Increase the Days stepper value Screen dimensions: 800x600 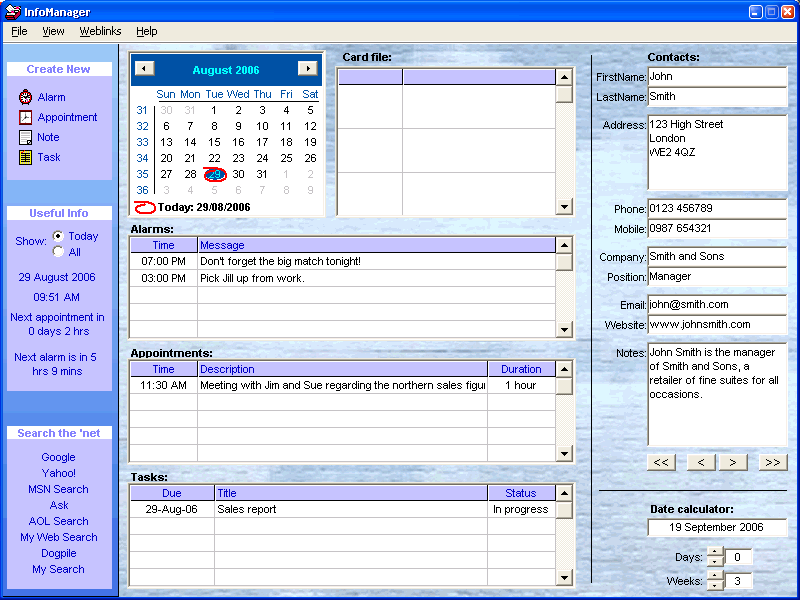715,553
